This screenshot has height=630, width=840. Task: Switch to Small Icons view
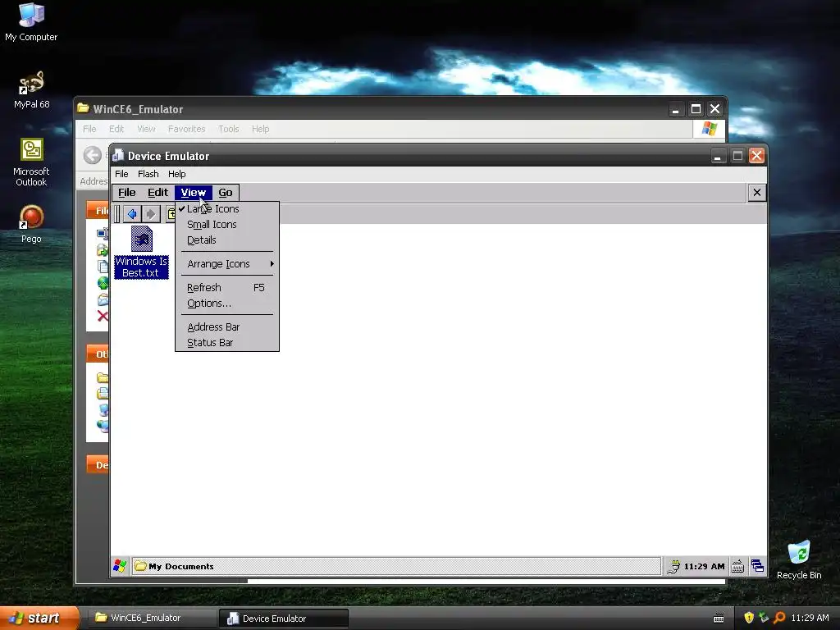pos(227,225)
